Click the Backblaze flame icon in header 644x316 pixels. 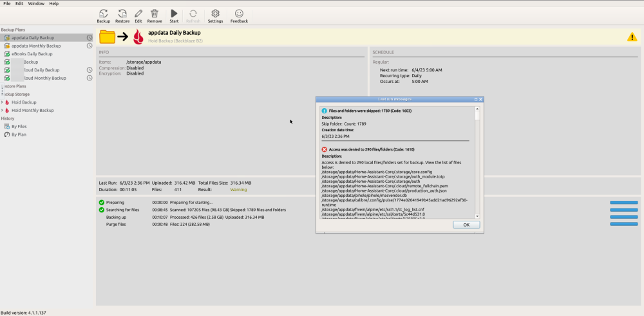(x=138, y=37)
